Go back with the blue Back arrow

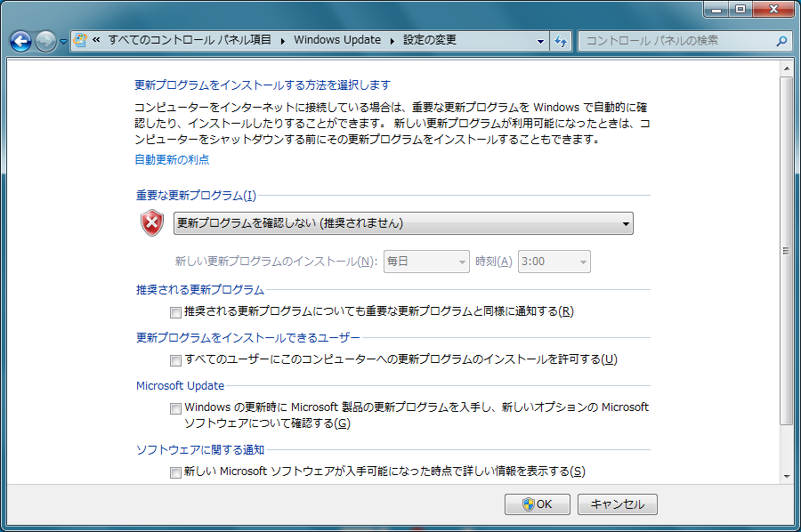(x=21, y=41)
